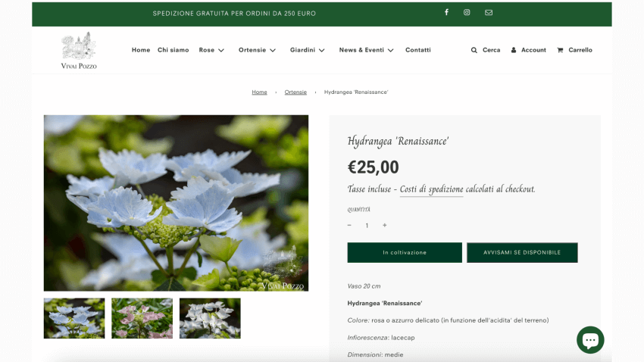Viewport: 644px width, 362px height.
Task: Click the Hydrangea 'Renaissance' product title
Action: click(398, 141)
